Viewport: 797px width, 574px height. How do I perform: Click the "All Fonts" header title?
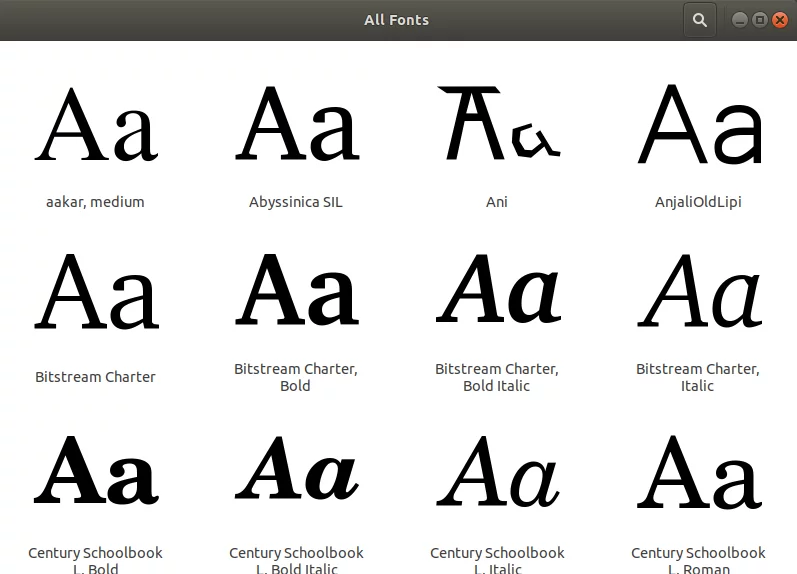click(x=397, y=20)
